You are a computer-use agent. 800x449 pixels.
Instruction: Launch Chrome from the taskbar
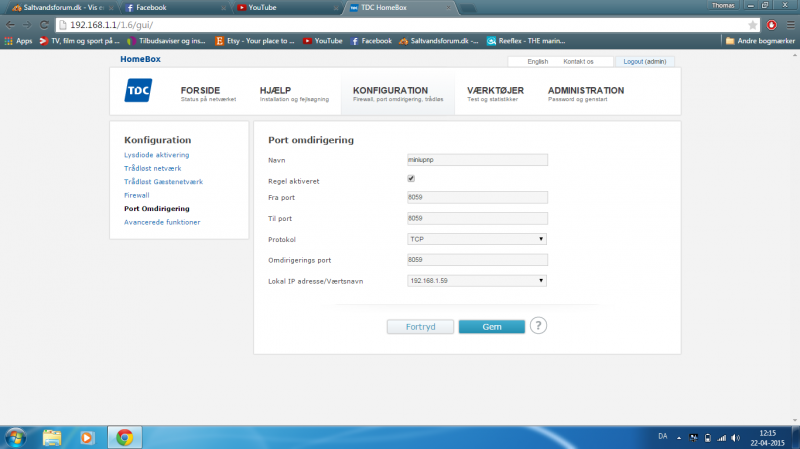(x=125, y=437)
